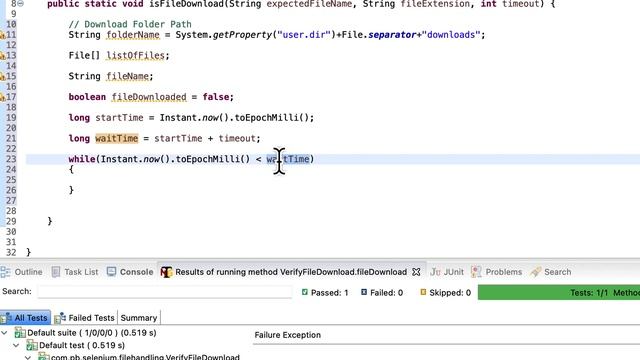Click the while keyword on line 23
Screen dimensions: 640x360
(82, 159)
